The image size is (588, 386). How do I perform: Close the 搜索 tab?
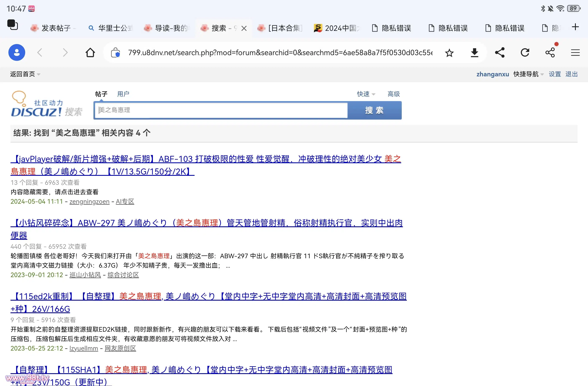244,28
